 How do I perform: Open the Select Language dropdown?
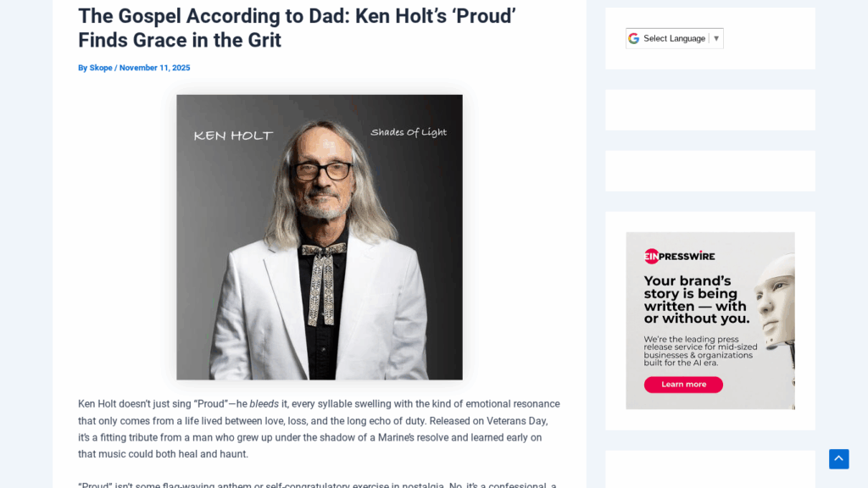coord(675,38)
